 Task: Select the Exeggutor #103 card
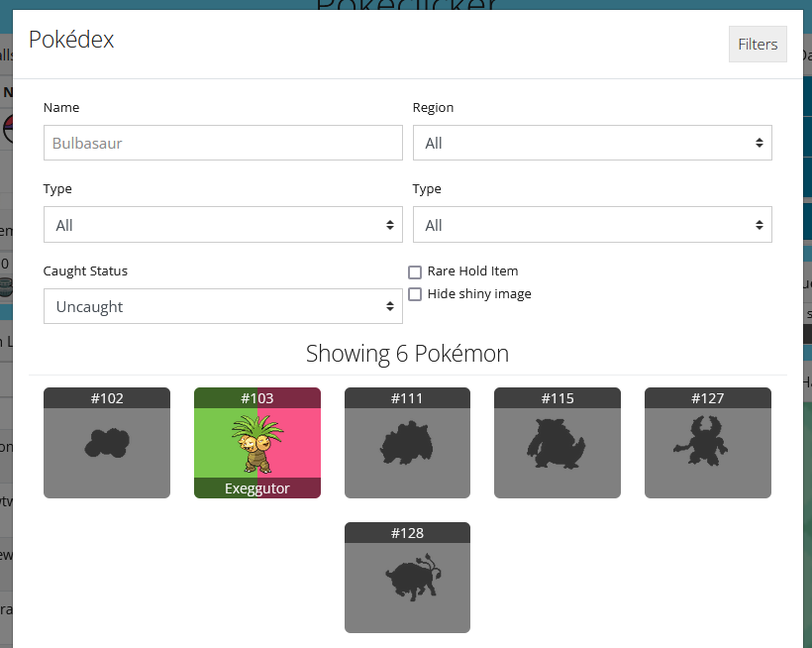tap(257, 443)
